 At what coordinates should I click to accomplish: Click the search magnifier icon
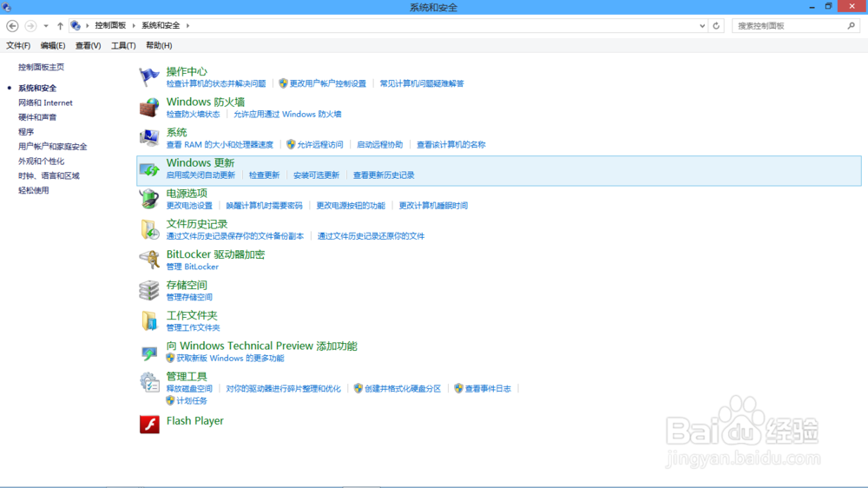coord(851,25)
